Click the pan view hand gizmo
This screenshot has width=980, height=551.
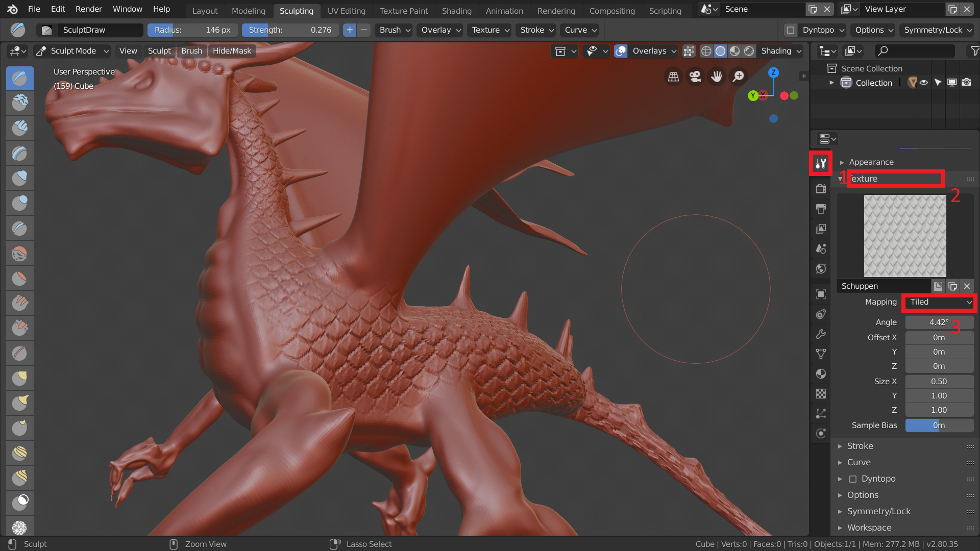[x=717, y=77]
